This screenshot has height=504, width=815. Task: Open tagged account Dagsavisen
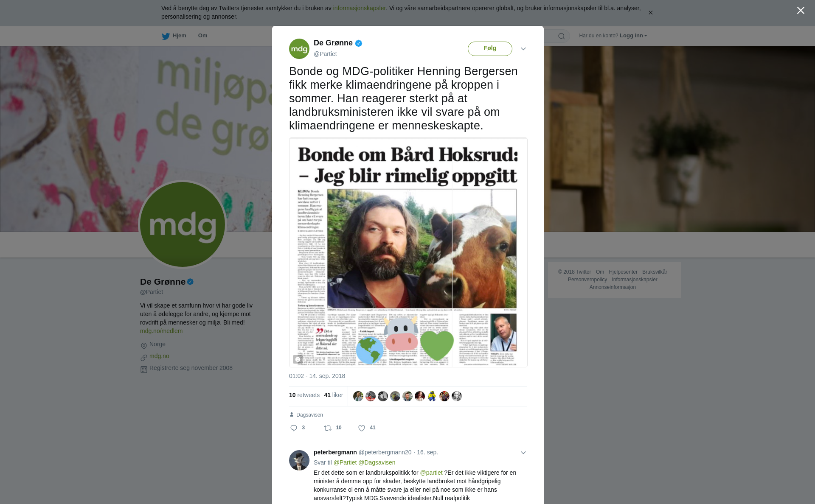coord(309,415)
